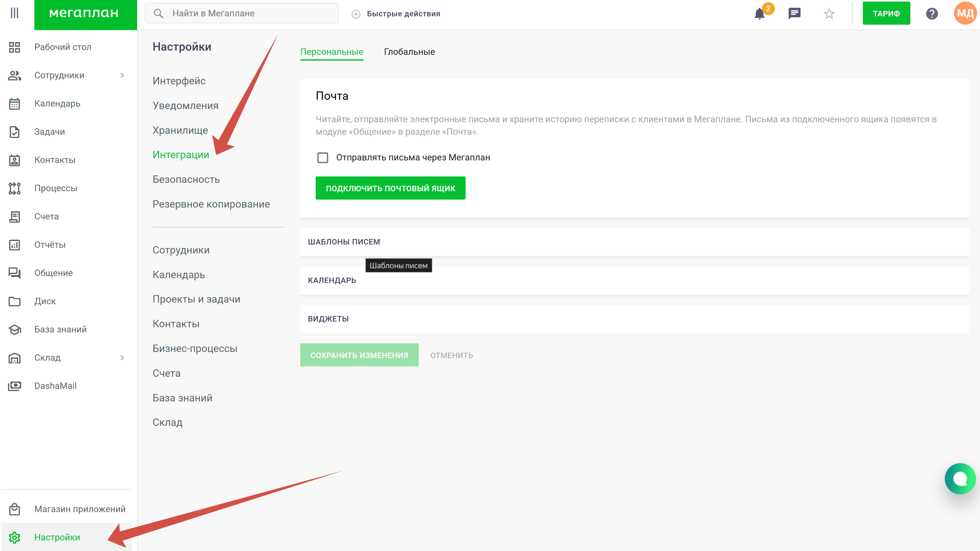The height and width of the screenshot is (551, 980).
Task: Enable "Отправлять письма через Мегаплан" checkbox
Action: (x=323, y=158)
